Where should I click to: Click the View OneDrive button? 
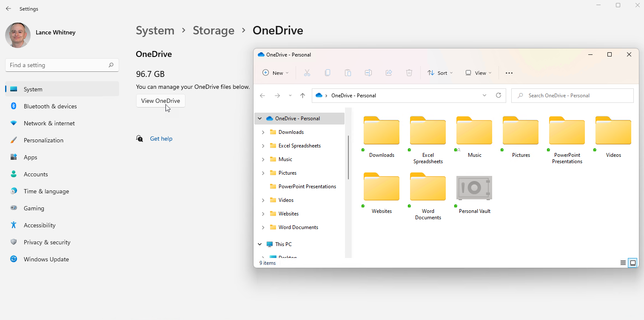click(161, 101)
